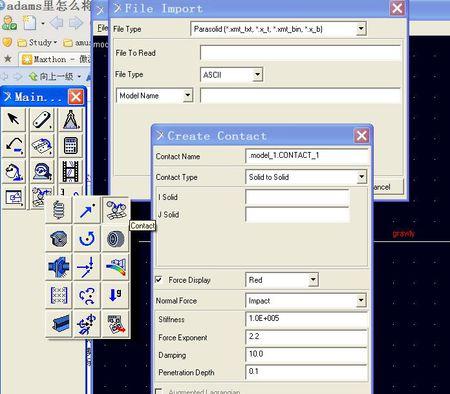Click the browser forward arrow
This screenshot has height=394, width=450.
(x=76, y=23)
